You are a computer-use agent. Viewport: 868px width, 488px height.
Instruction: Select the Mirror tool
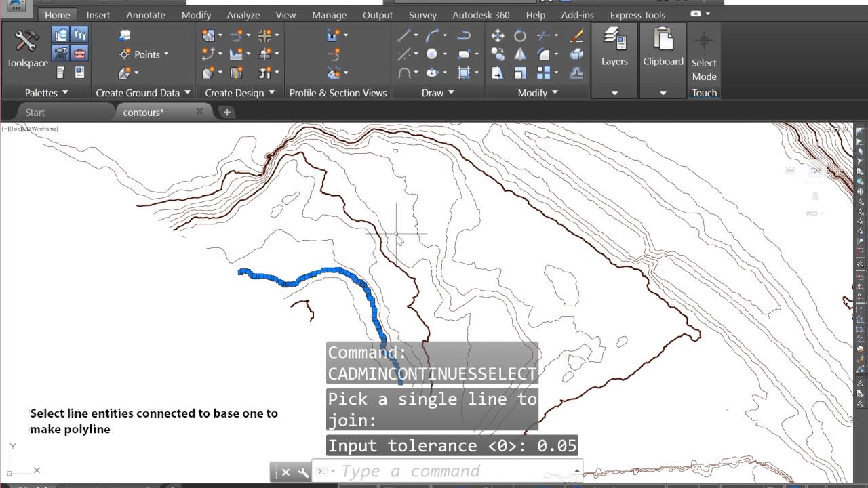(x=520, y=54)
